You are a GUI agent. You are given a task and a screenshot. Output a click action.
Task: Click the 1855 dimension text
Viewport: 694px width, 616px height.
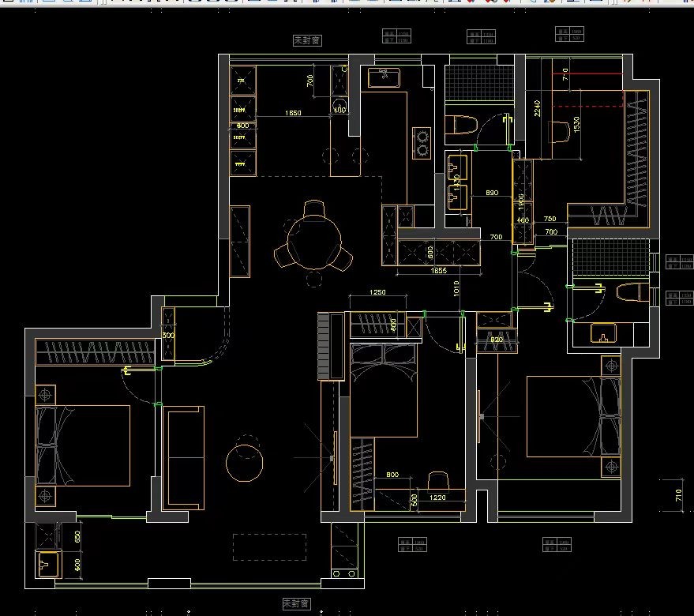[439, 271]
